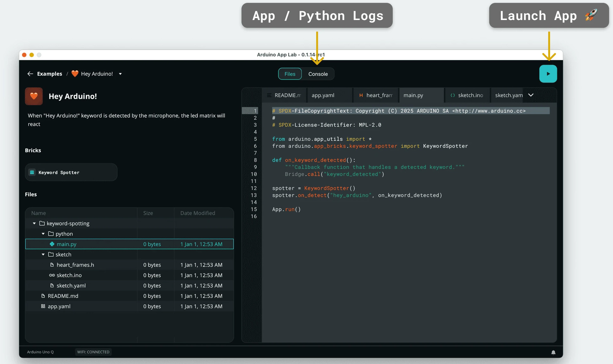Click the Keyword Spotter brick icon
The height and width of the screenshot is (364, 613).
click(x=32, y=172)
